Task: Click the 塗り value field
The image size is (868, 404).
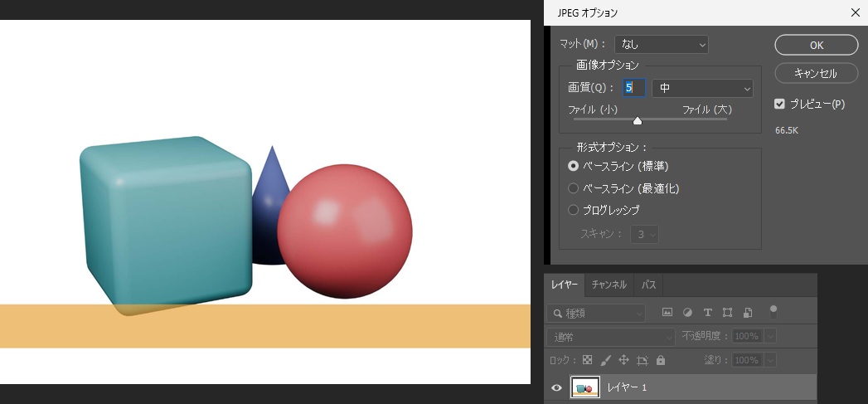Action: [x=747, y=360]
